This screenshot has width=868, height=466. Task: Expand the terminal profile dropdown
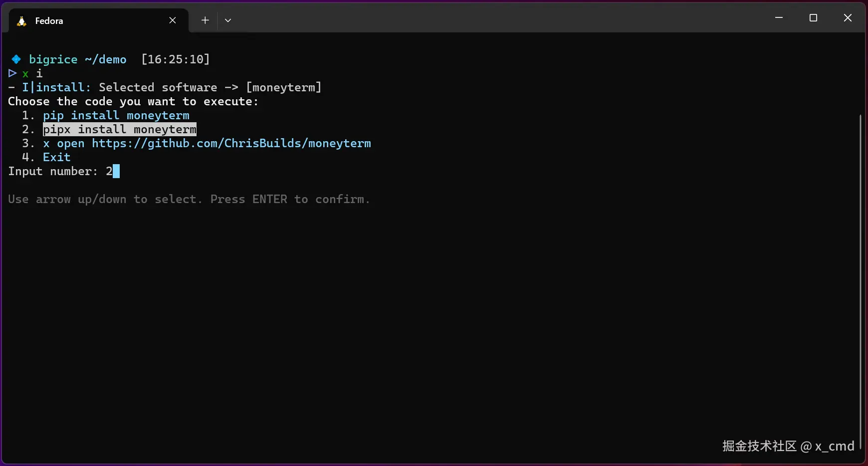[x=228, y=20]
